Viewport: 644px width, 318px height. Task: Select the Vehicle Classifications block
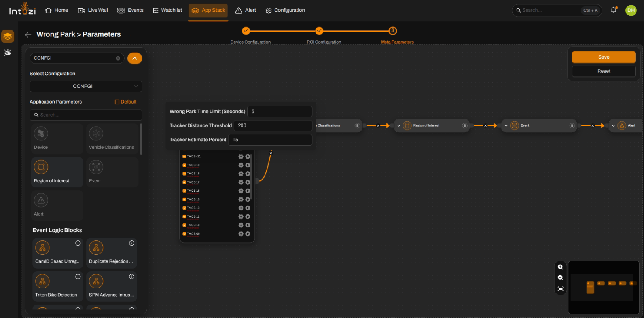112,139
